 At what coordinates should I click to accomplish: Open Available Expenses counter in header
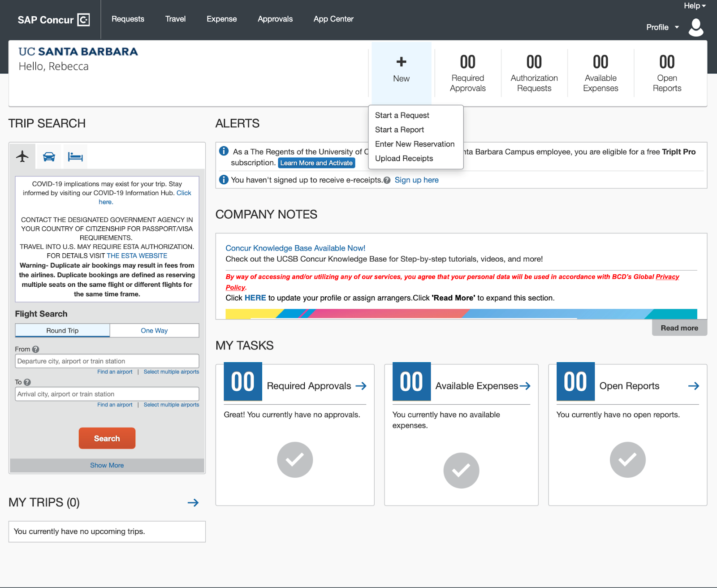coord(600,73)
